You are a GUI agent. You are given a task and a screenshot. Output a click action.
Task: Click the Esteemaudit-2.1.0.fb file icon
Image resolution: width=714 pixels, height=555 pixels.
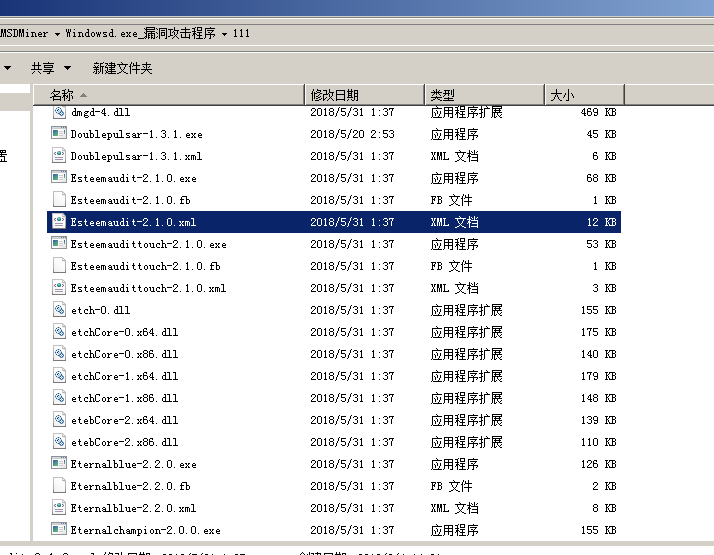pos(59,199)
